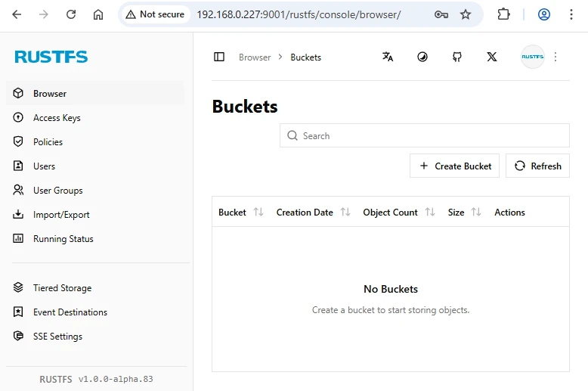Click the browser forward arrow
This screenshot has width=588, height=391.
tap(44, 14)
